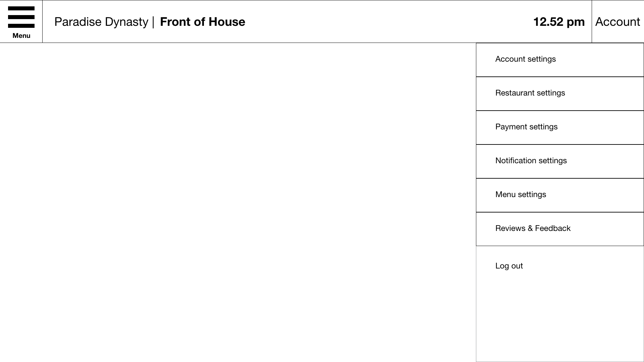Click Log out option
Image resolution: width=644 pixels, height=362 pixels.
pyautogui.click(x=509, y=265)
